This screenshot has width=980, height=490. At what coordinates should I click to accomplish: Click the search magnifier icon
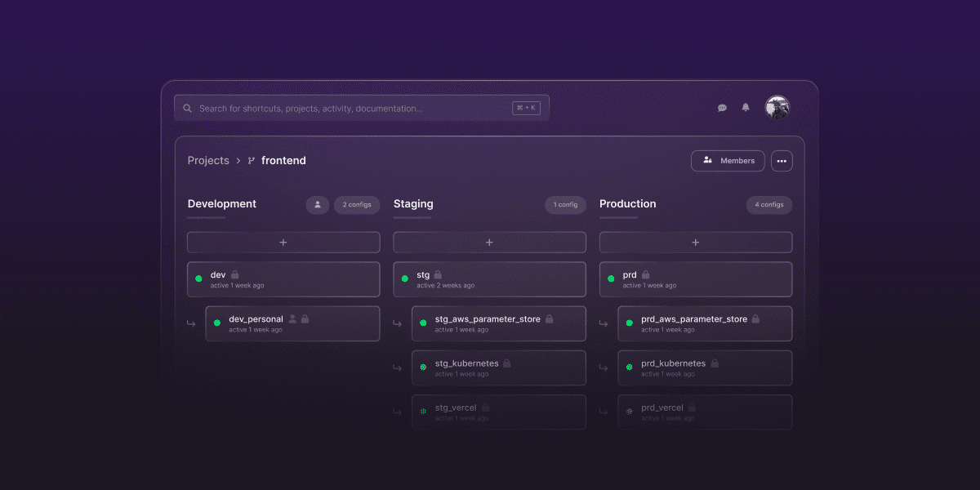(x=187, y=108)
